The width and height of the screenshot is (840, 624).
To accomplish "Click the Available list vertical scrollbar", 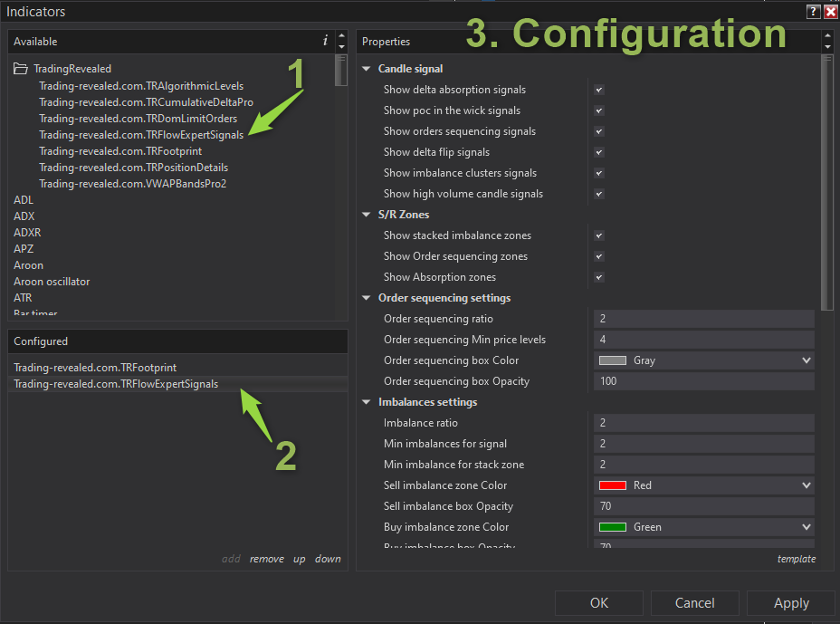I will pyautogui.click(x=340, y=71).
